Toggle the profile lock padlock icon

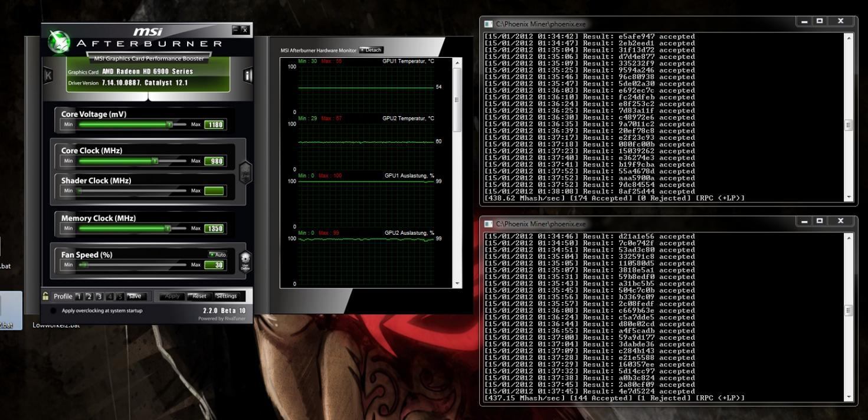tap(45, 296)
